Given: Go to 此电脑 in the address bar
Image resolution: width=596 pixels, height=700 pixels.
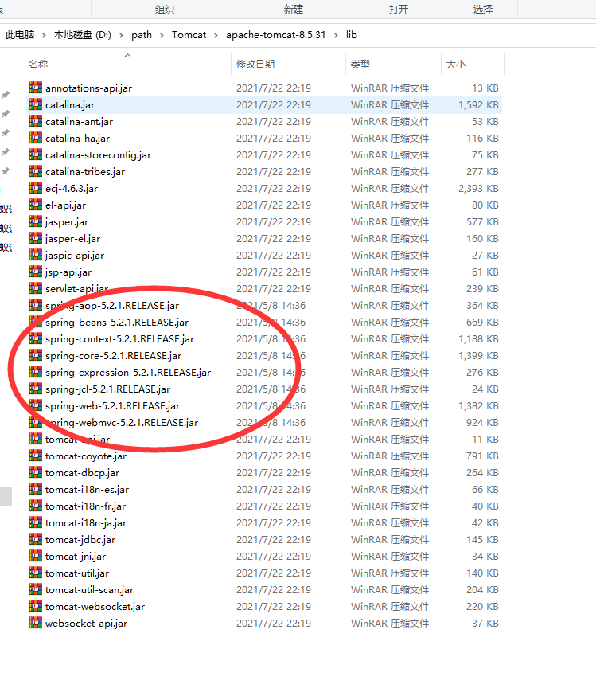Looking at the screenshot, I should pos(20,35).
